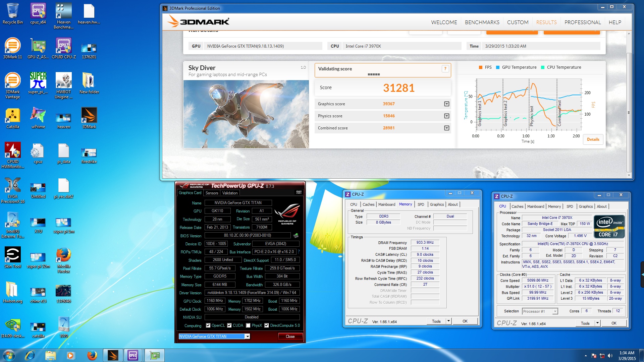
Task: Click the green CPU Temperature legend swatch
Action: pos(543,67)
